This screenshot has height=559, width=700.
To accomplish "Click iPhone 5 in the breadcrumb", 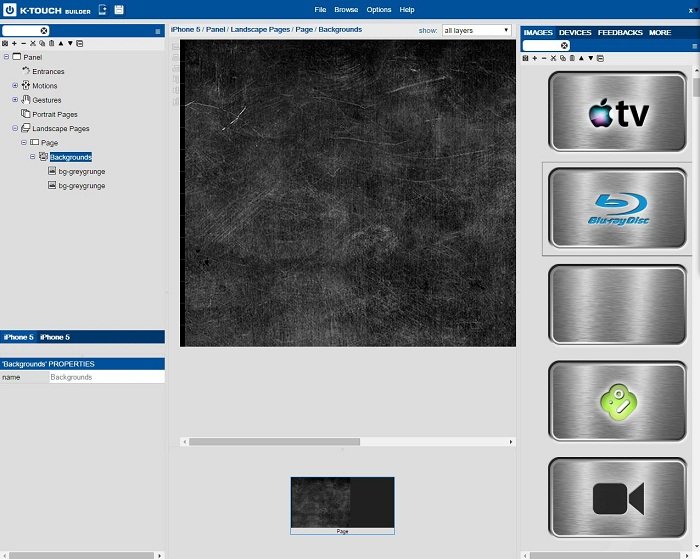I will [x=185, y=29].
